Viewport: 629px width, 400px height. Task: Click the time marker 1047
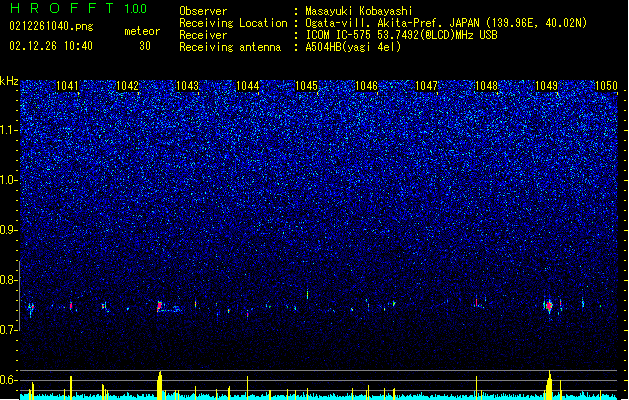426,86
